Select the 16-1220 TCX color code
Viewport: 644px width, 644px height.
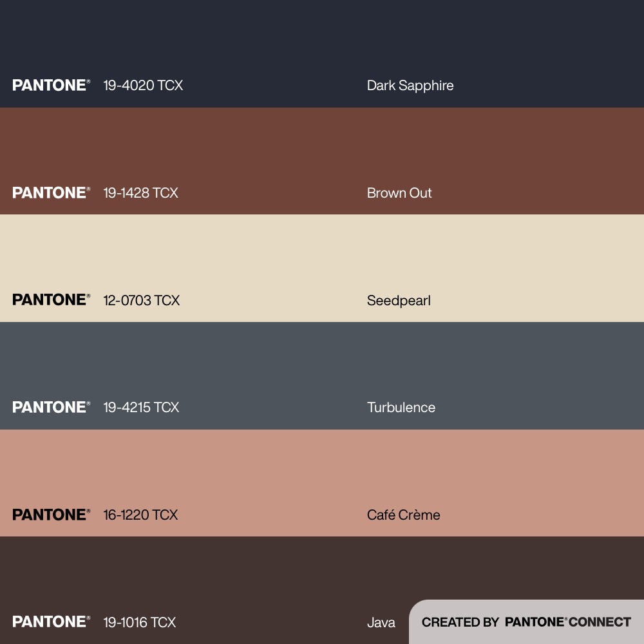(140, 515)
